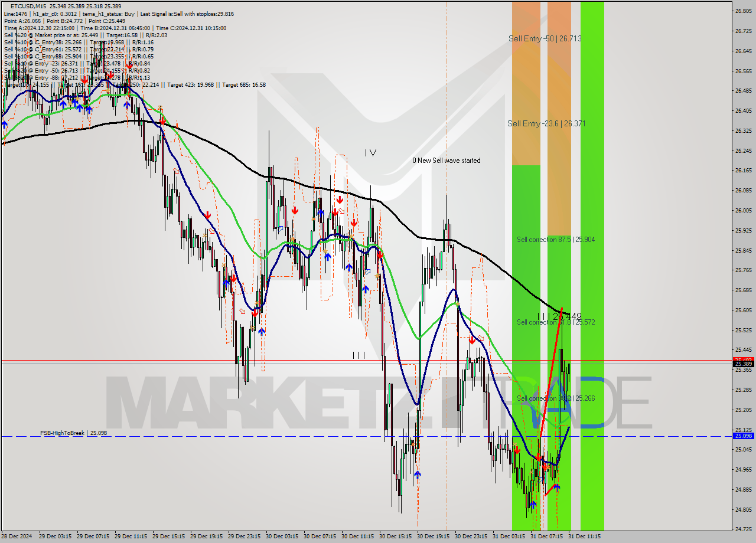This screenshot has width=756, height=543.
Task: Select the red horizontal line at 25.403
Action: point(366,360)
